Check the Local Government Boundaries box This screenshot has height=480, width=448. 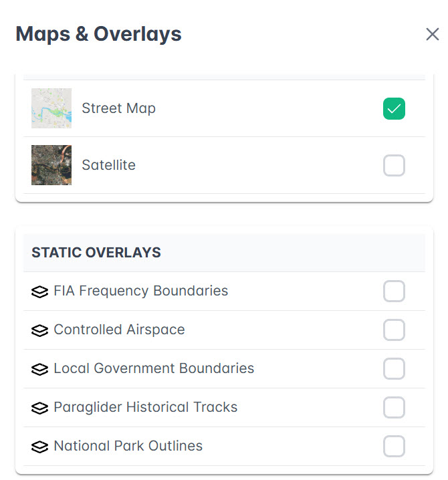tap(394, 368)
